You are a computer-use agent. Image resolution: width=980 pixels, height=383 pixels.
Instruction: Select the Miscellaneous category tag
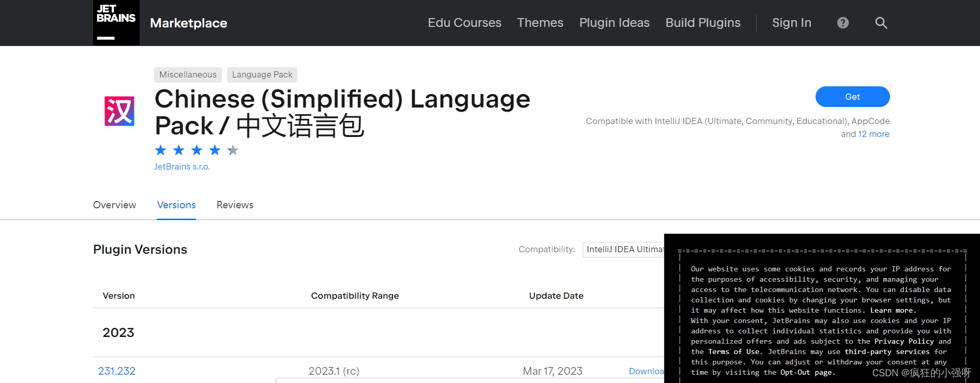pyautogui.click(x=188, y=75)
